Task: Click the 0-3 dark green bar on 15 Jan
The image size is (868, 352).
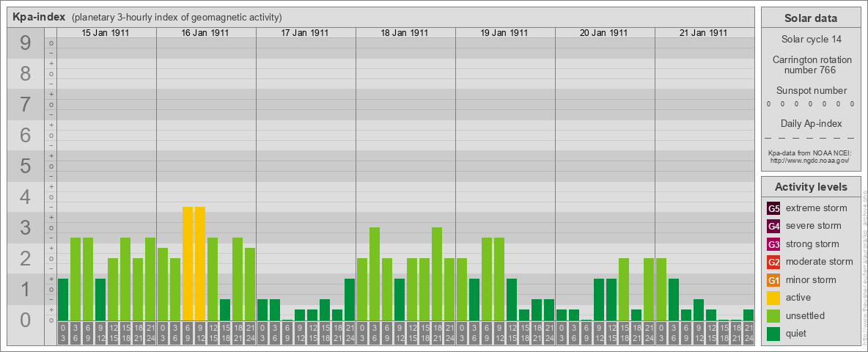Action: tap(63, 299)
